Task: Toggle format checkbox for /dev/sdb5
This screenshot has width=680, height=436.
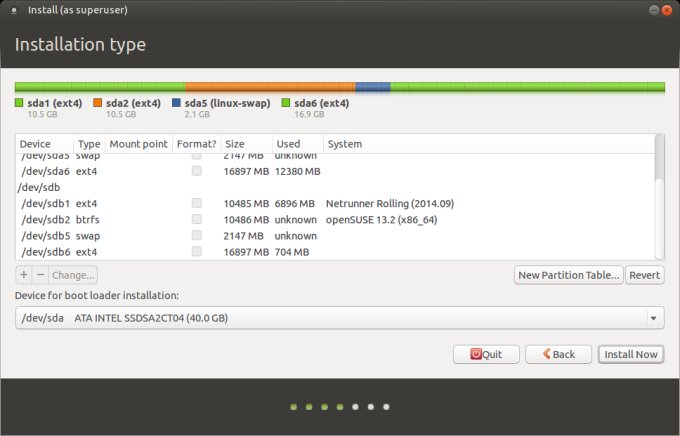Action: pyautogui.click(x=197, y=235)
